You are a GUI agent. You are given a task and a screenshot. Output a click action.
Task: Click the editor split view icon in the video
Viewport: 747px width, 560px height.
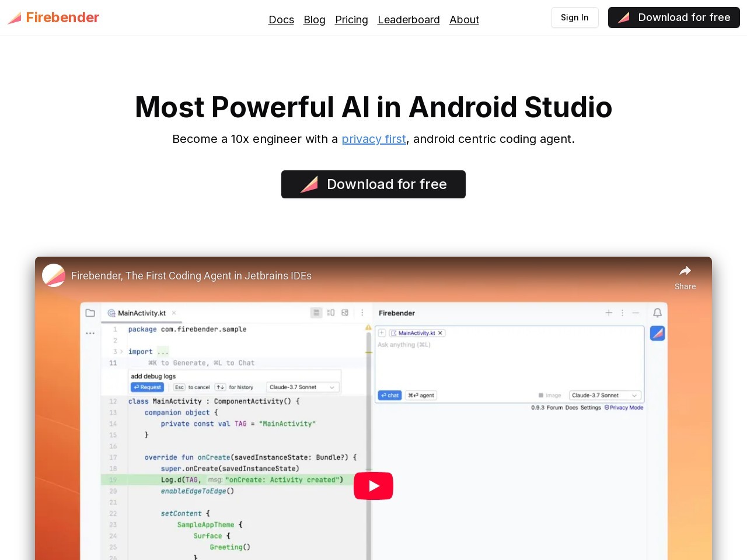tap(331, 313)
